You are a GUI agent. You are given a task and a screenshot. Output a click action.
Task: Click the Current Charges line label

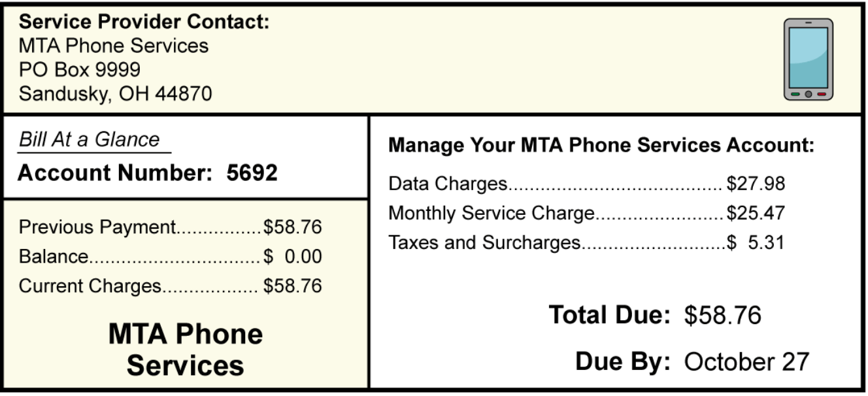[90, 286]
